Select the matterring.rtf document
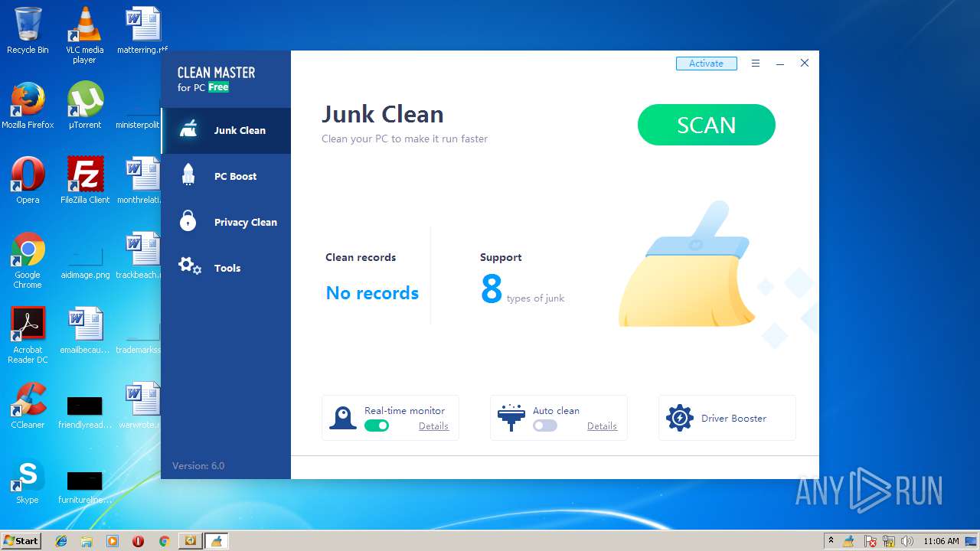 point(142,31)
